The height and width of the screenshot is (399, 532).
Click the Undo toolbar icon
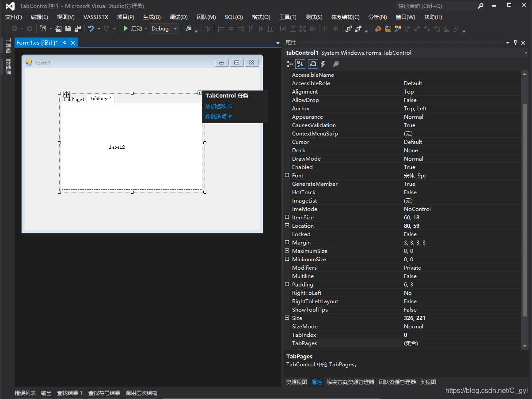(91, 29)
